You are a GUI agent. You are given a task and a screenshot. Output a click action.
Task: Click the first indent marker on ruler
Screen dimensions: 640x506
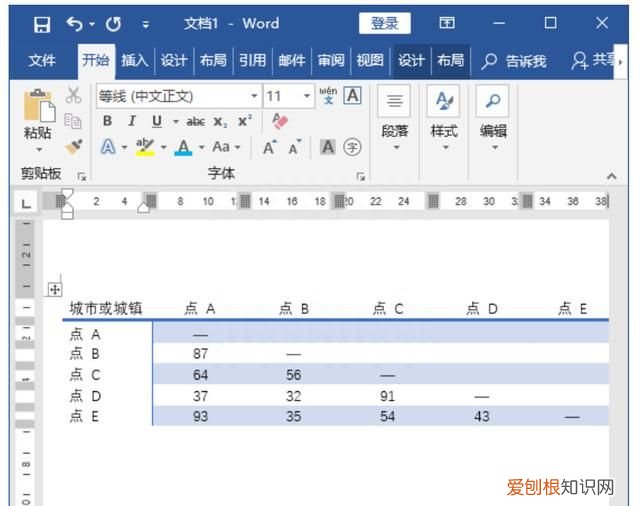67,194
